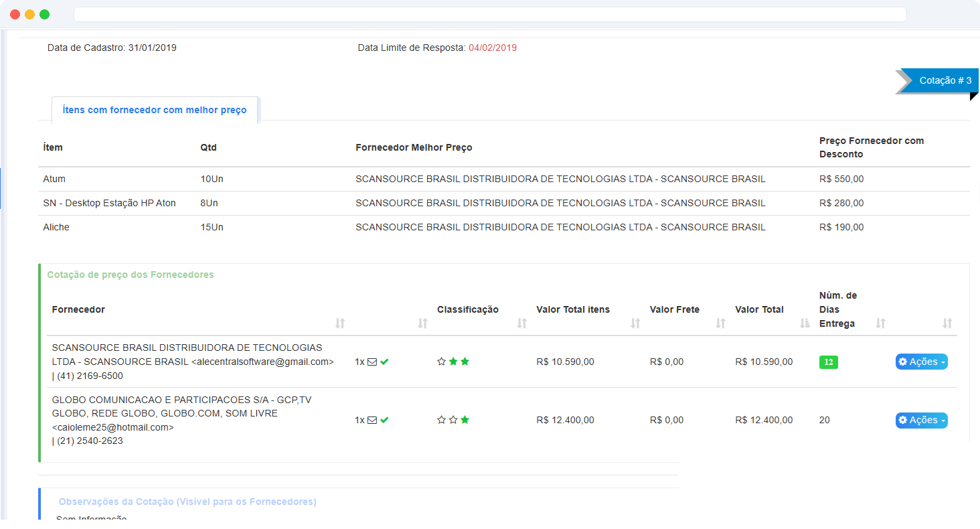Sort by Valor Total itens column
The image size is (980, 529).
(x=636, y=323)
